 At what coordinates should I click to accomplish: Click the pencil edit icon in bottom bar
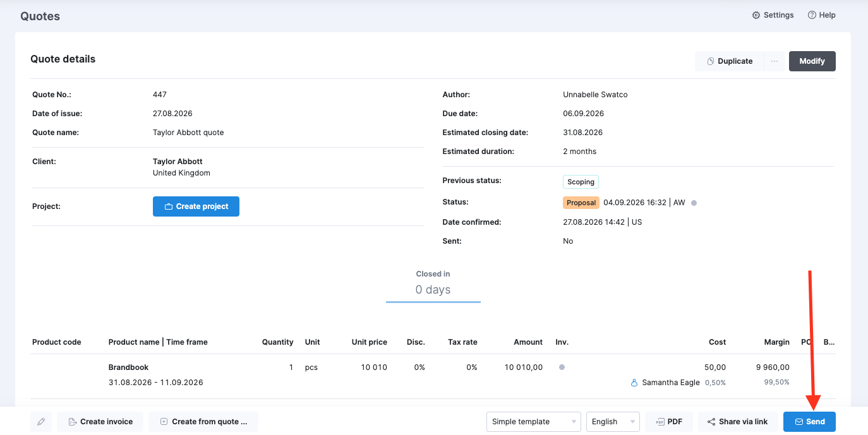pos(41,422)
